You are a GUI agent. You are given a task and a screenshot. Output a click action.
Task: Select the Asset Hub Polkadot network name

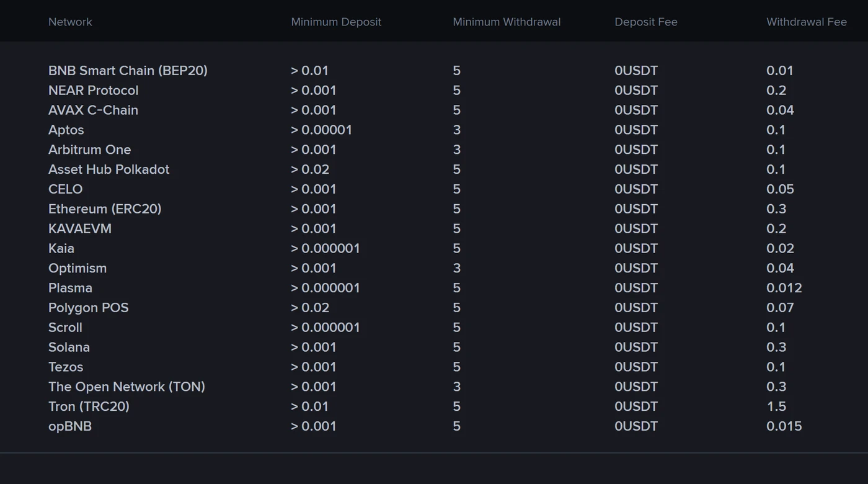[108, 169]
